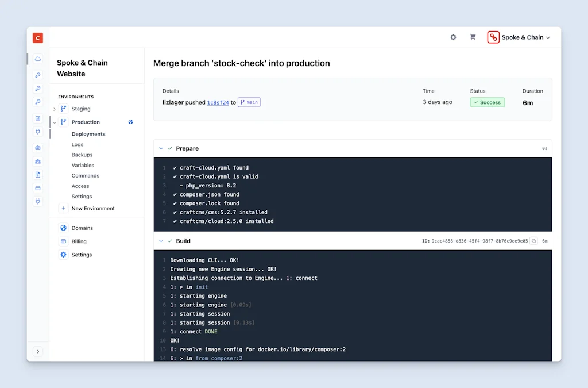Screen dimensions: 588x388
Task: Click the cloud icon atop the sidebar rail
Action: (37, 59)
